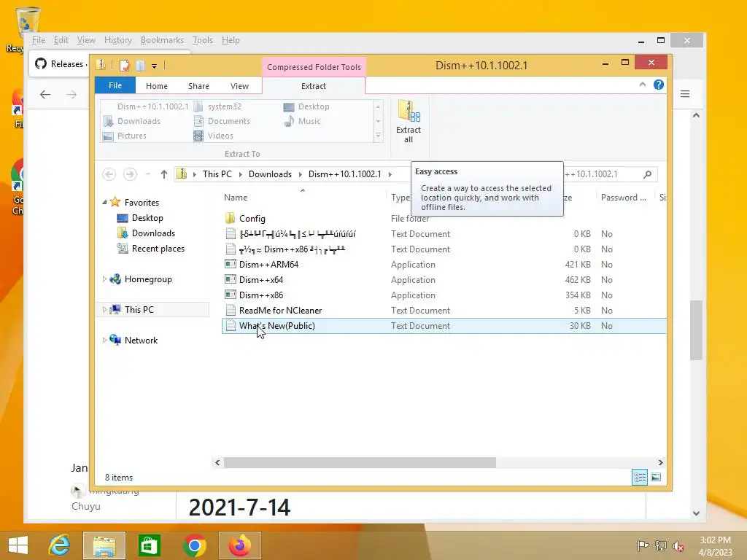Expand breadcrumb arrow after This PC
This screenshot has width=747, height=560.
241,174
